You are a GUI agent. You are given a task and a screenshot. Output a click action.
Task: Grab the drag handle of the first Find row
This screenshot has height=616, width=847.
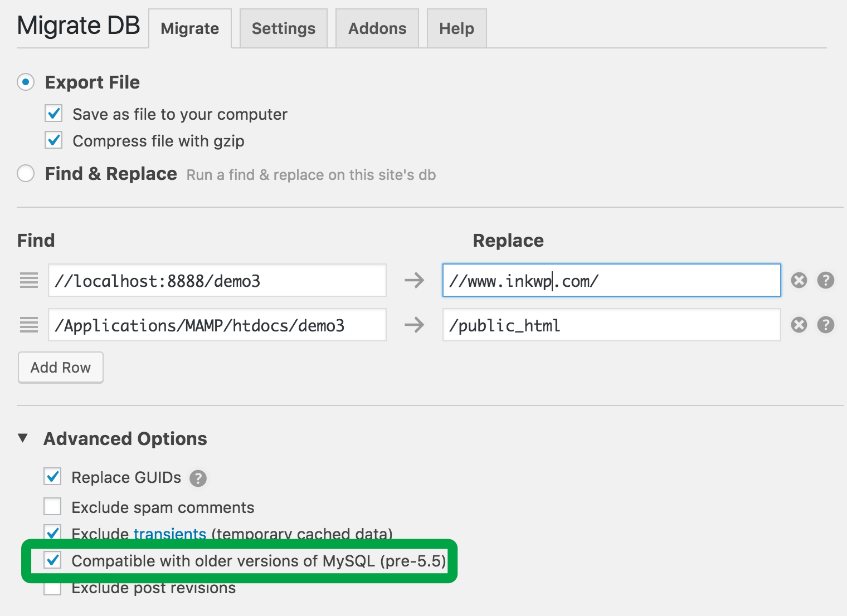(28, 280)
